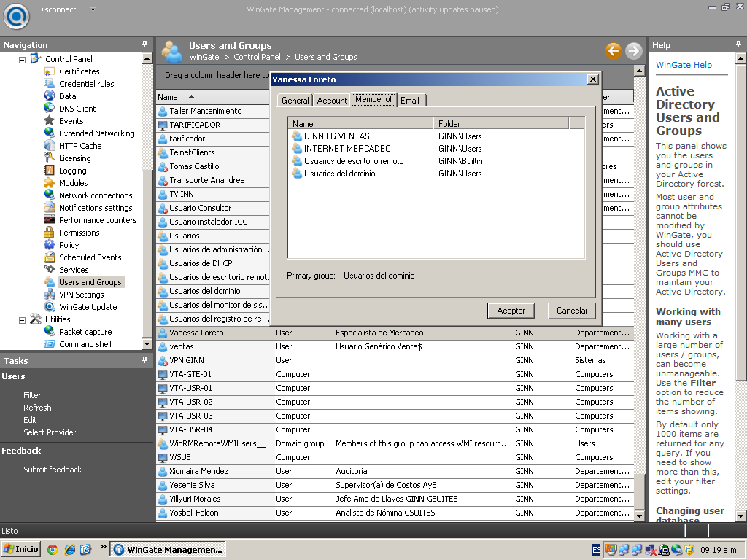Select the Yesenia Silva user row
747x560 pixels.
[395, 485]
